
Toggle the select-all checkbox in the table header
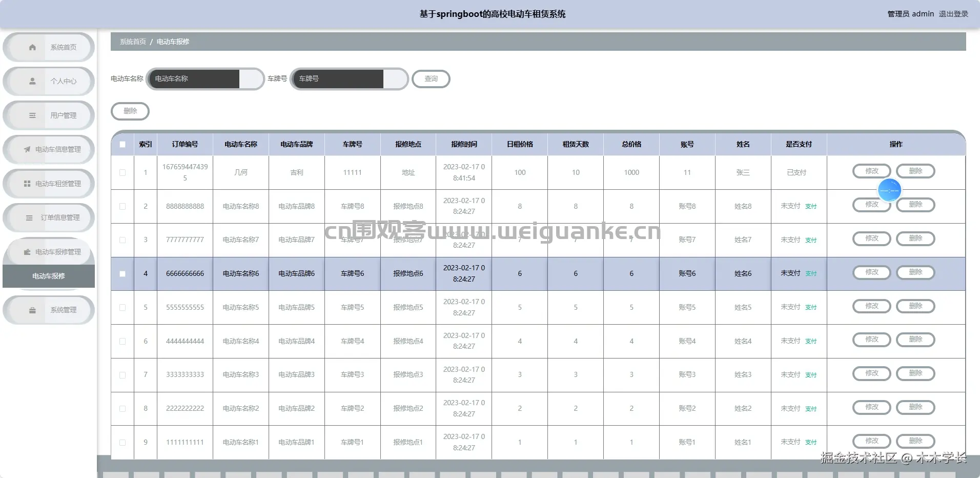point(122,144)
